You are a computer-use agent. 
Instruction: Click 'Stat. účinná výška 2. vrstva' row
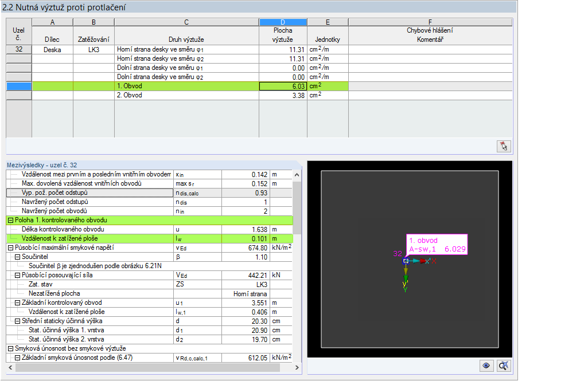[x=149, y=339]
